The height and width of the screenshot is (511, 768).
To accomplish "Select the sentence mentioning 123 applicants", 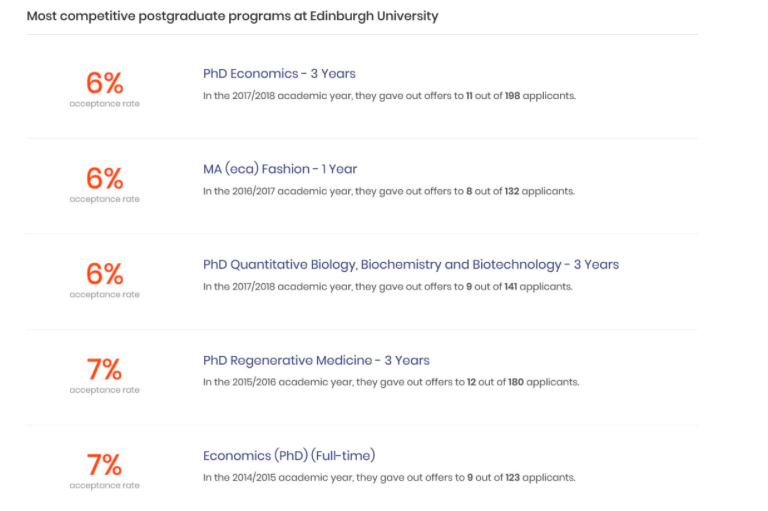I will tap(388, 478).
